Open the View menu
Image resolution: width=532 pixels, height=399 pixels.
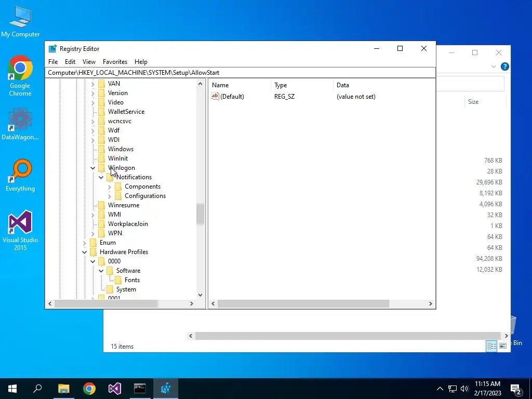tap(89, 62)
